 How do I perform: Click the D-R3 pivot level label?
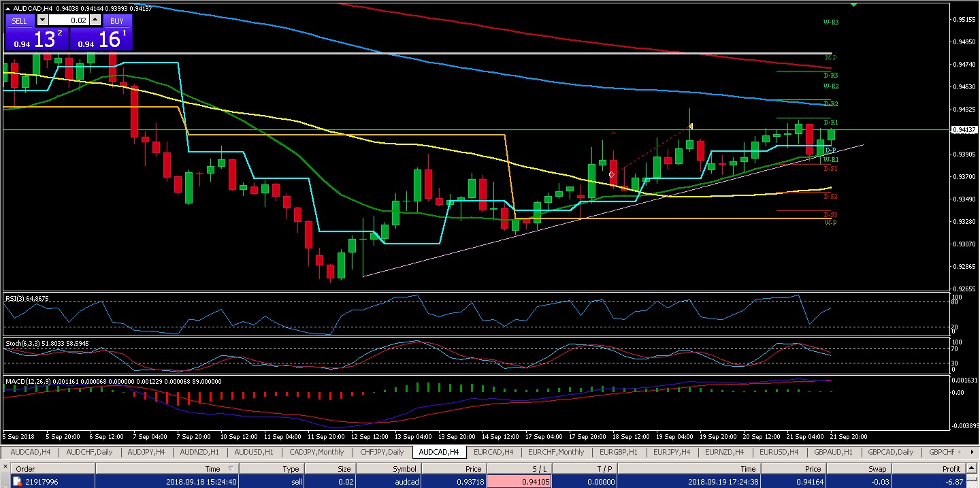pos(830,76)
